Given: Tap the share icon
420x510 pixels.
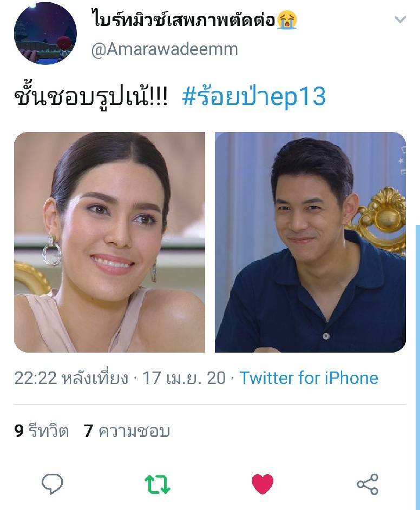Looking at the screenshot, I should [x=367, y=484].
